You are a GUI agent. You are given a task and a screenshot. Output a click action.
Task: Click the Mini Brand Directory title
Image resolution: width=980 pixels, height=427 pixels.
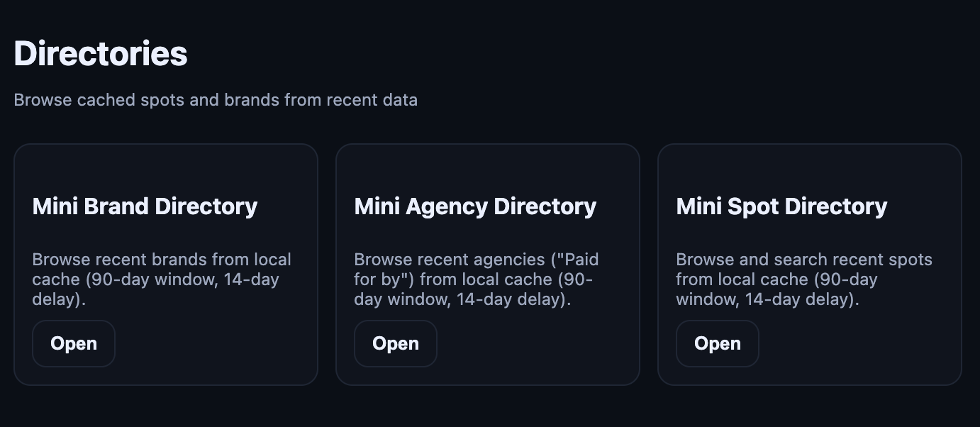145,206
